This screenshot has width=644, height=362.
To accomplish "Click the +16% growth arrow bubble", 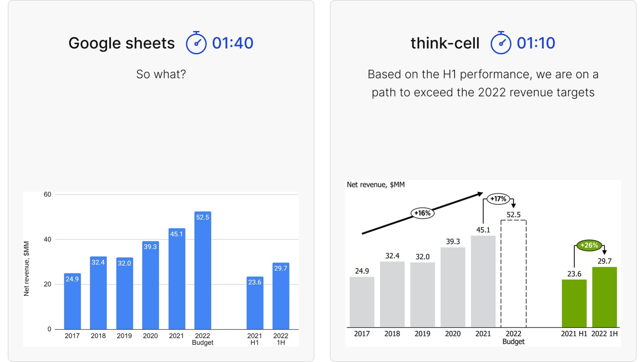I will tap(422, 213).
